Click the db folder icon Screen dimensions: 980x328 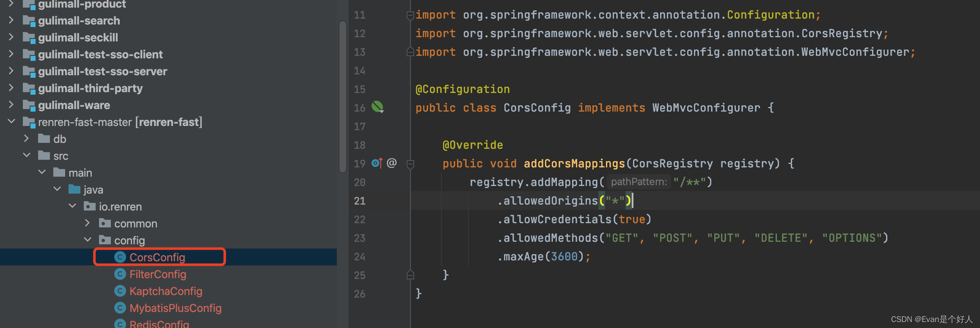(44, 138)
